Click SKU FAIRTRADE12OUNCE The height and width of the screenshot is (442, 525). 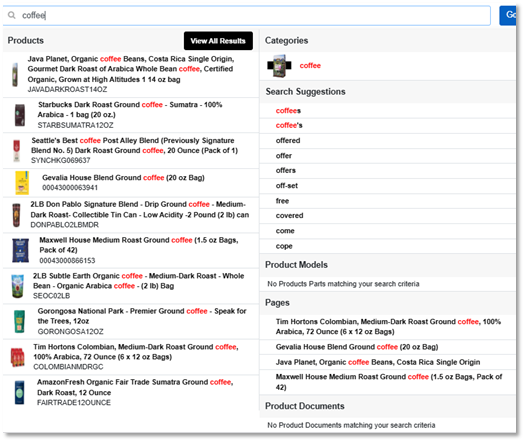coord(74,402)
